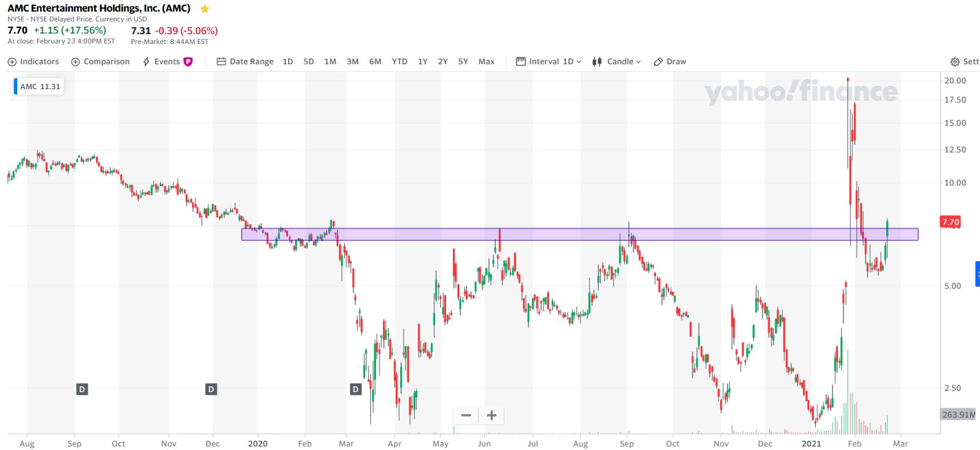Select the 1D time range
980x450 pixels.
point(288,61)
